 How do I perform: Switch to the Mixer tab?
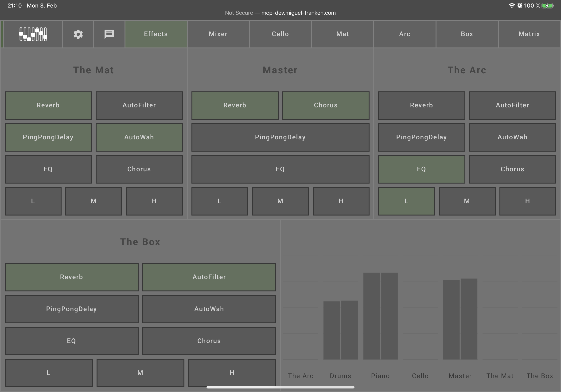218,34
